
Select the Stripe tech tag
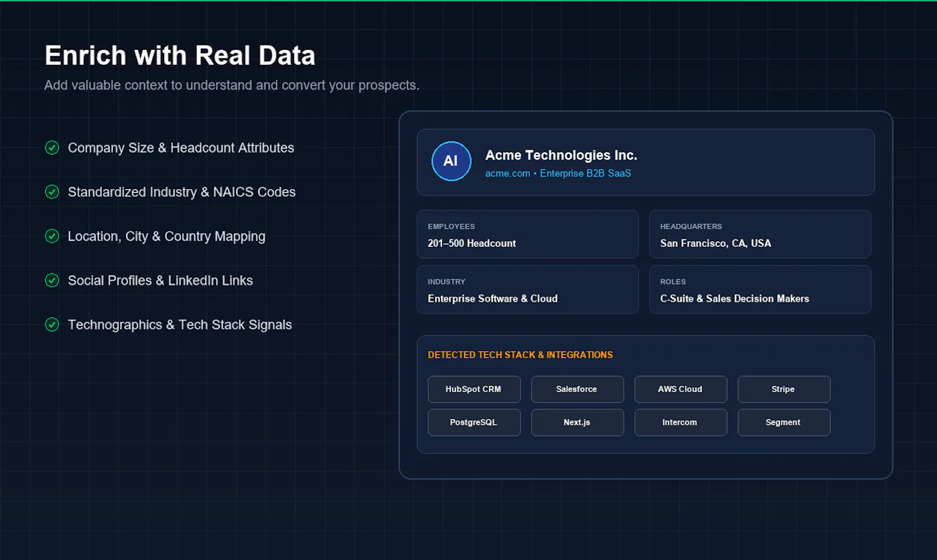point(784,389)
